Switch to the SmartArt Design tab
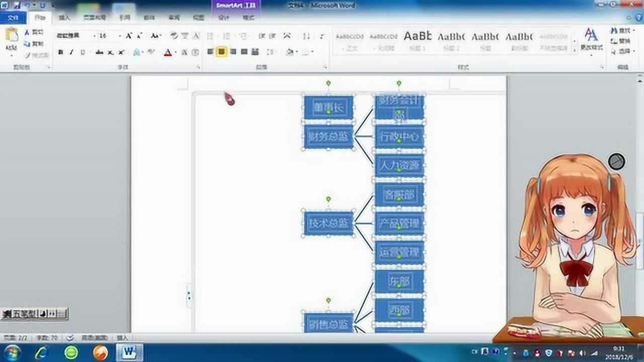This screenshot has width=644, height=362. pyautogui.click(x=223, y=18)
